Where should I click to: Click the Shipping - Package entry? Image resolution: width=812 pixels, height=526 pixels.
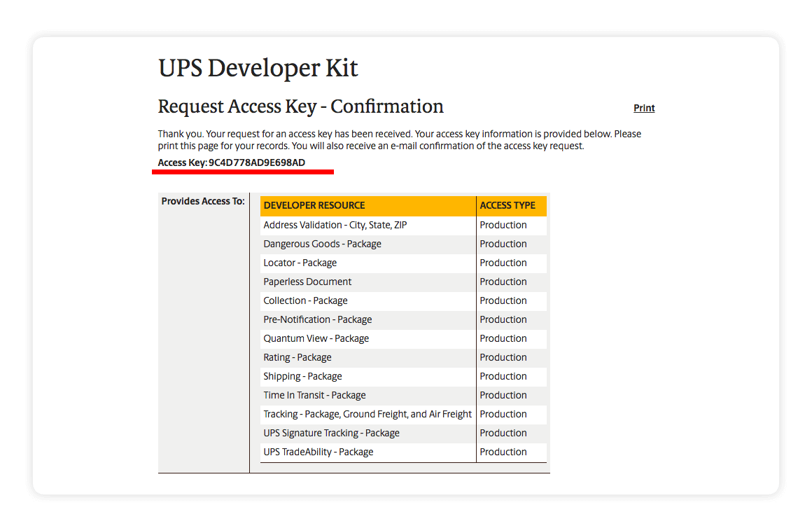pos(302,376)
